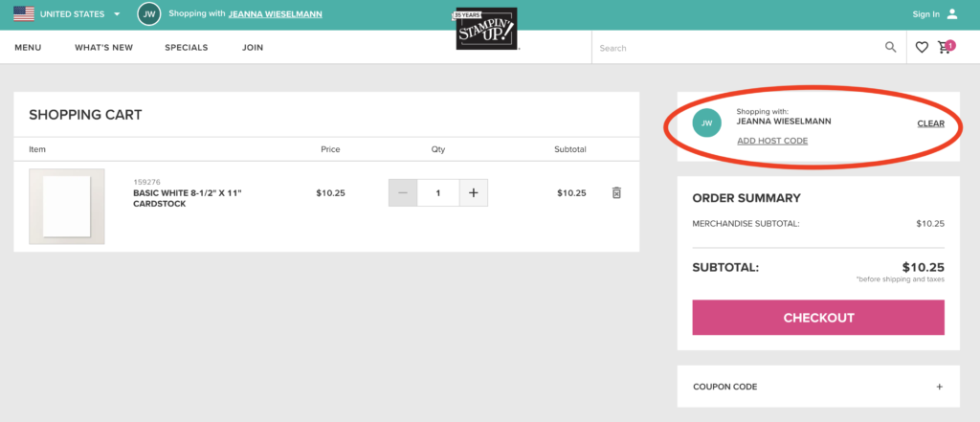Viewport: 980px width, 422px height.
Task: Increase cardstock quantity with plus
Action: 473,192
